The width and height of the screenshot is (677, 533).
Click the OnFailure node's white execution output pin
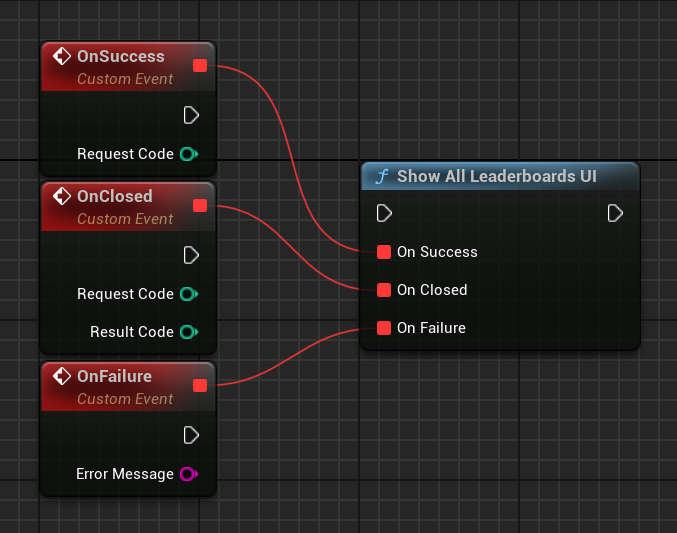tap(191, 436)
